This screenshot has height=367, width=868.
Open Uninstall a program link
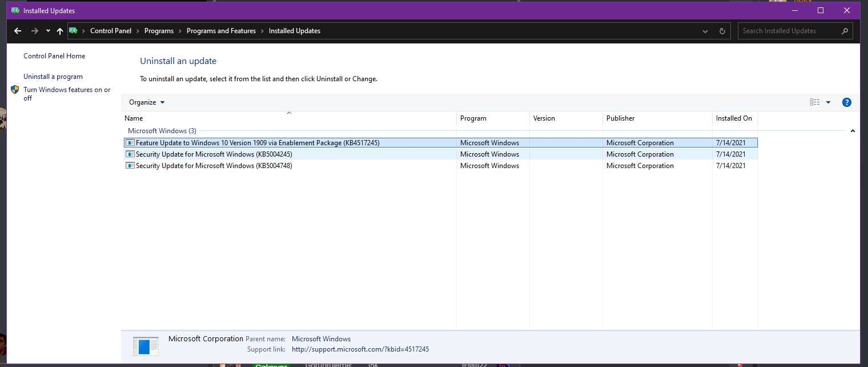[53, 77]
